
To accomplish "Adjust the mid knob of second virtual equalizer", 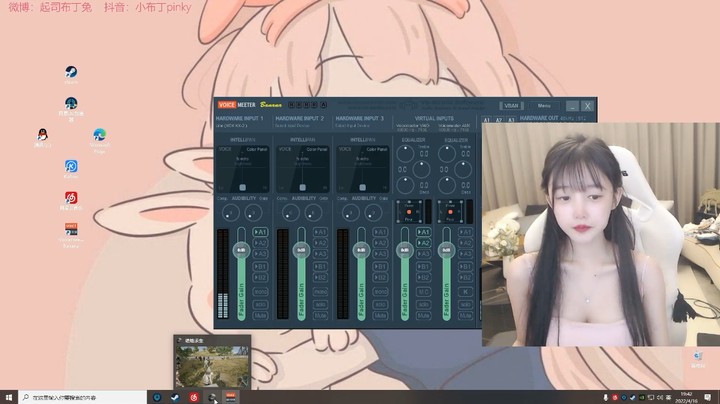I will pyautogui.click(x=463, y=169).
